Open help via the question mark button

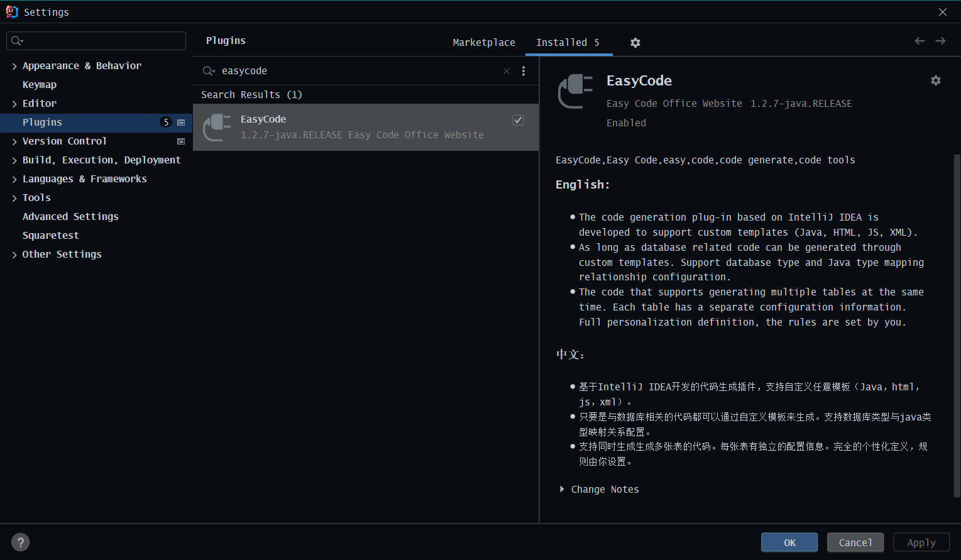tap(20, 542)
